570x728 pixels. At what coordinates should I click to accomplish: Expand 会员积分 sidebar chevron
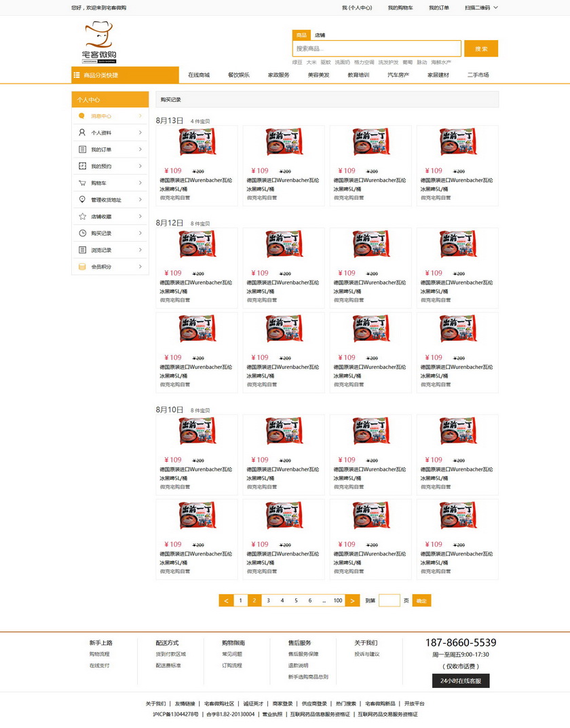[x=140, y=266]
